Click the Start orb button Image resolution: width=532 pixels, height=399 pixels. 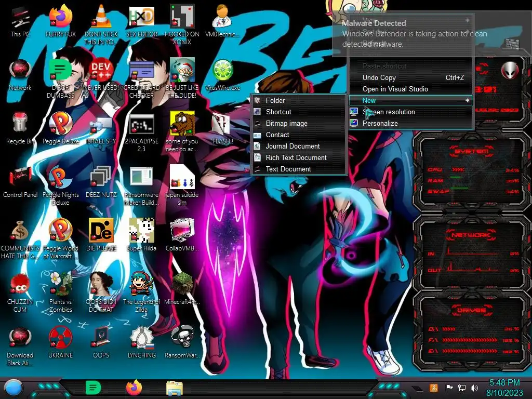pyautogui.click(x=14, y=388)
